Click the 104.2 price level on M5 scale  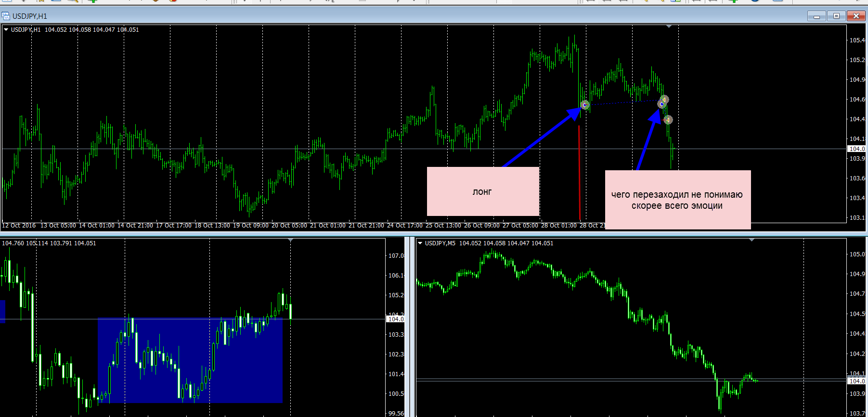(x=857, y=354)
